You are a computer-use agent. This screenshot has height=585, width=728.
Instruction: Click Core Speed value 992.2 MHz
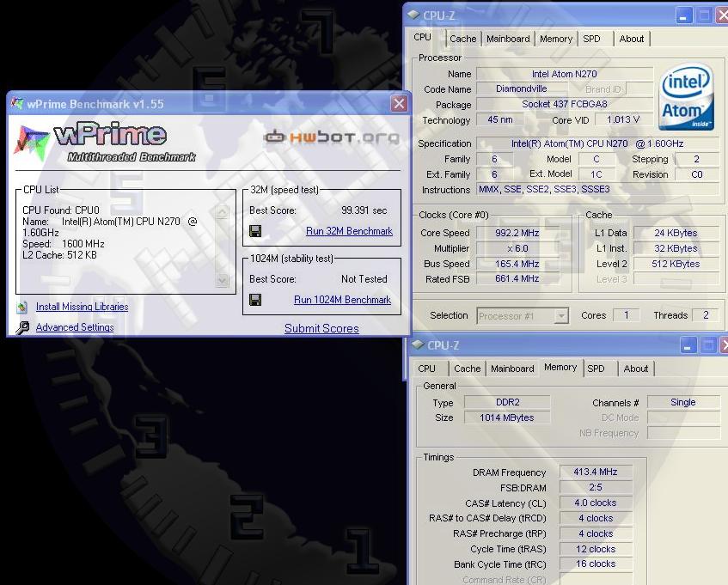(517, 233)
